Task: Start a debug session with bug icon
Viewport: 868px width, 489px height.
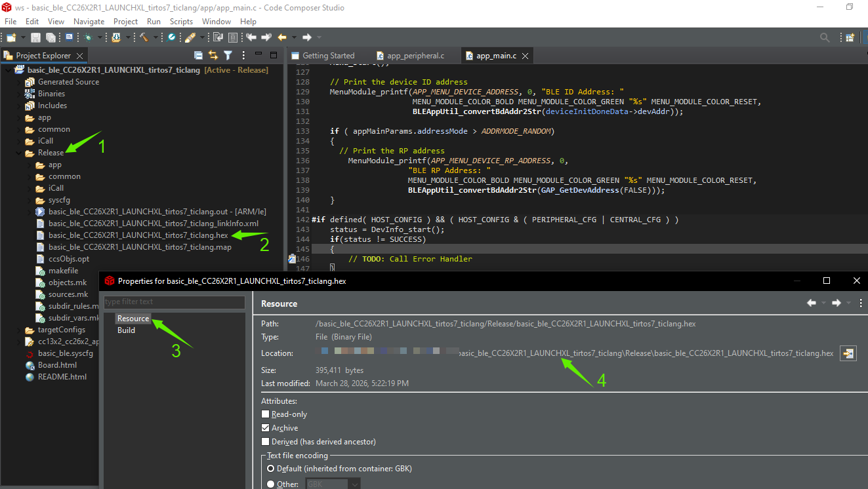Action: point(88,37)
